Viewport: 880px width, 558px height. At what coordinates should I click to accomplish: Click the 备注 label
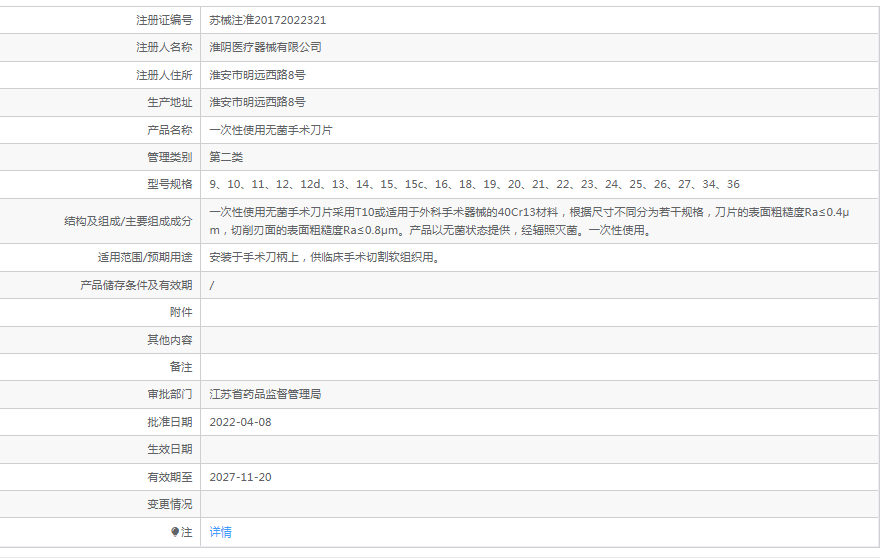point(181,367)
